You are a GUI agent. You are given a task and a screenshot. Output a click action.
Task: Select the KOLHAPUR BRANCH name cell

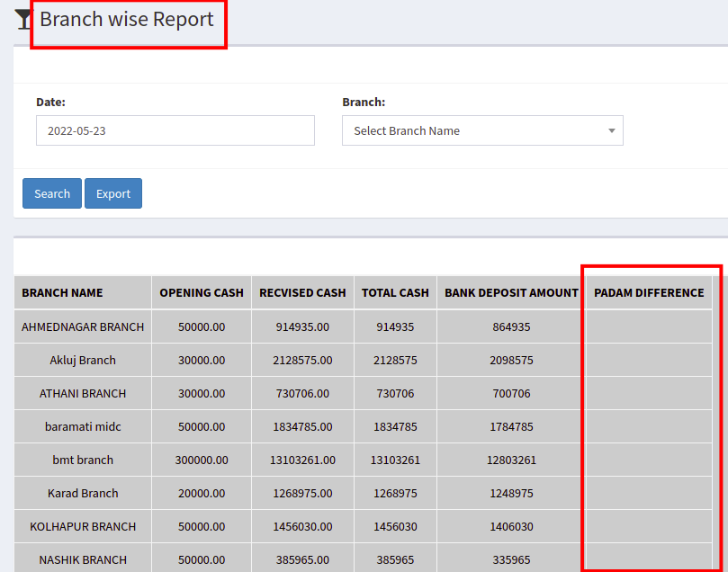[83, 526]
